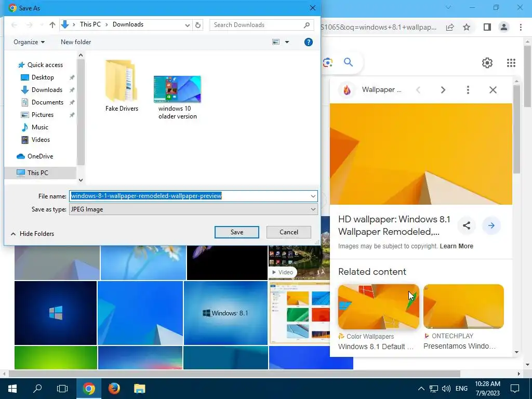532x399 pixels.
Task: Search by image with Google Lens icon
Action: pos(328,62)
